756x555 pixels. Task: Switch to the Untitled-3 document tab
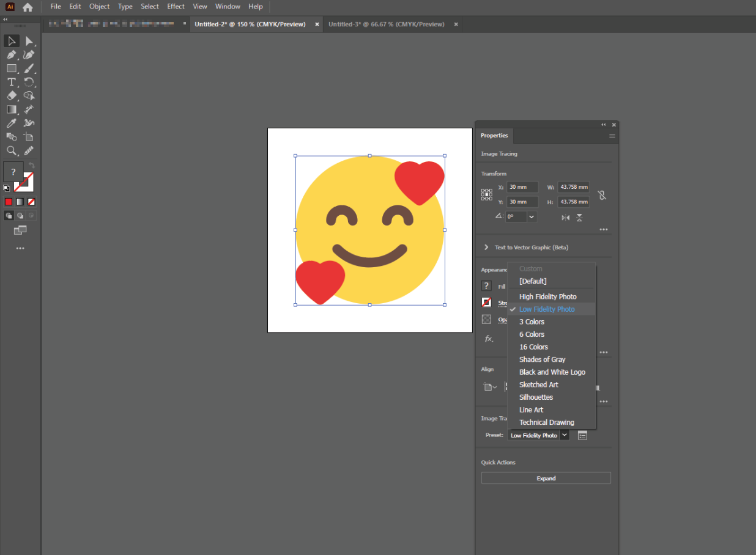(386, 24)
